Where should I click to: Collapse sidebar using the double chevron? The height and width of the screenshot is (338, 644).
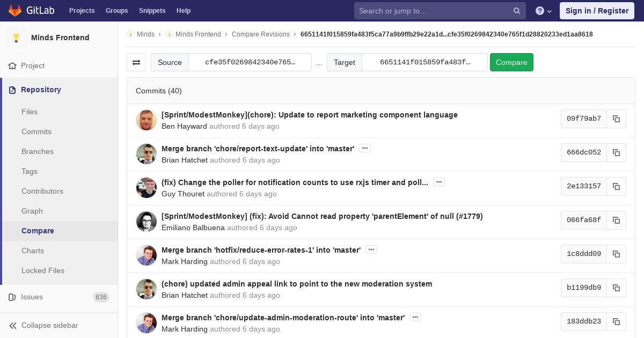click(x=13, y=325)
